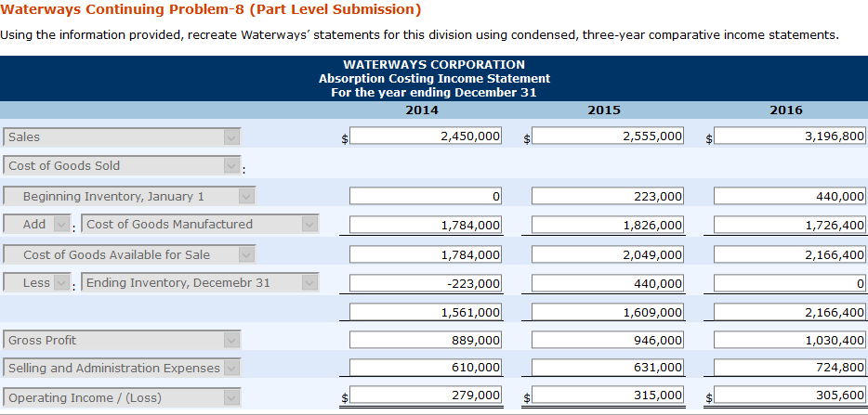Click the 2014 Operating Income field showing 279,000

[425, 396]
